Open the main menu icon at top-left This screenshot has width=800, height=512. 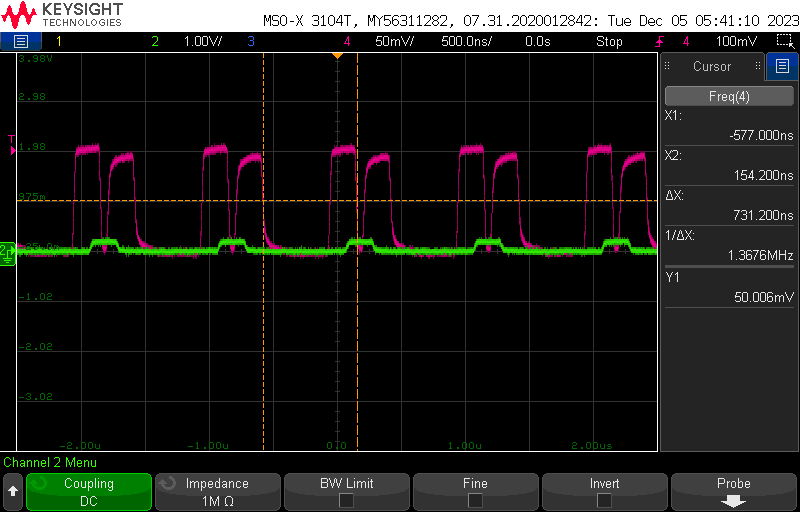[21, 41]
